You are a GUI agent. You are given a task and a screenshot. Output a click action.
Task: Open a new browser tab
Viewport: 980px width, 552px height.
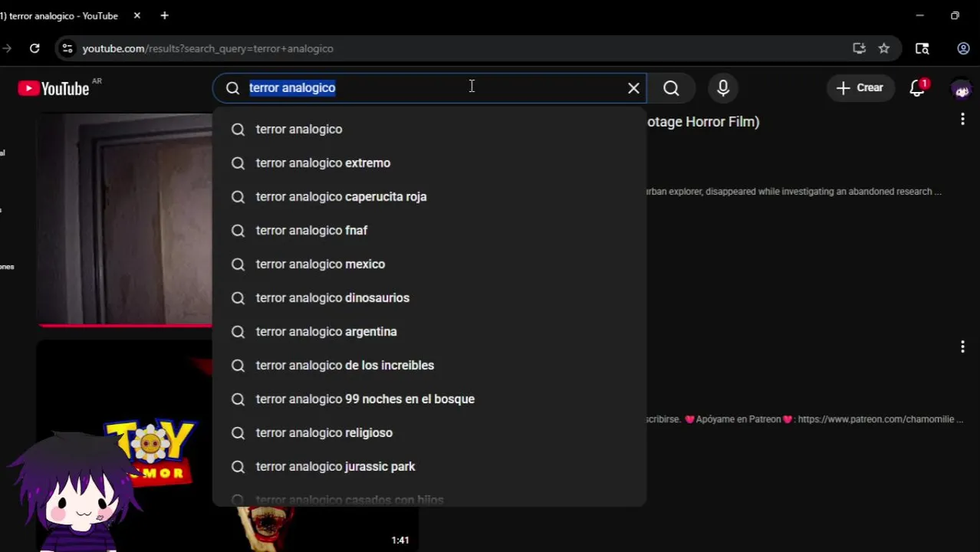164,15
